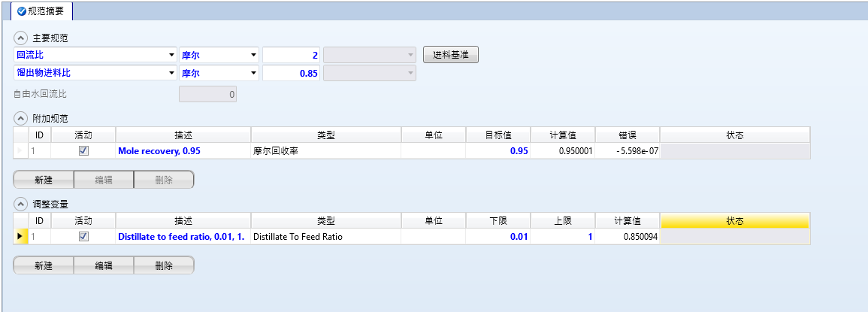Click the 进料基准 button
The width and height of the screenshot is (868, 312).
click(x=451, y=55)
